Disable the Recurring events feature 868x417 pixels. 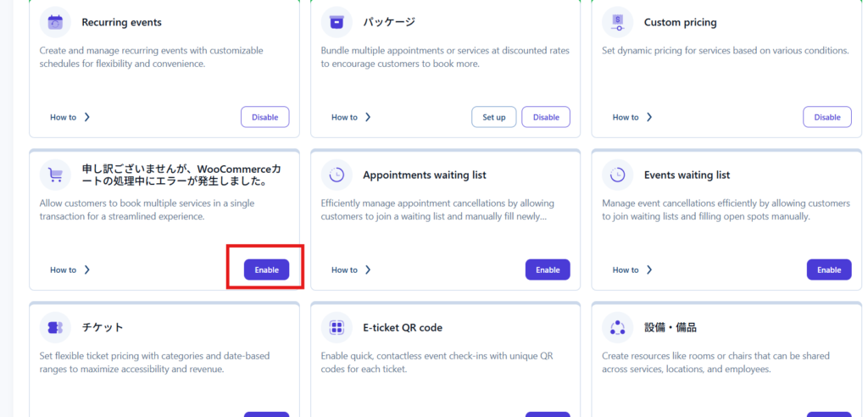pos(264,117)
